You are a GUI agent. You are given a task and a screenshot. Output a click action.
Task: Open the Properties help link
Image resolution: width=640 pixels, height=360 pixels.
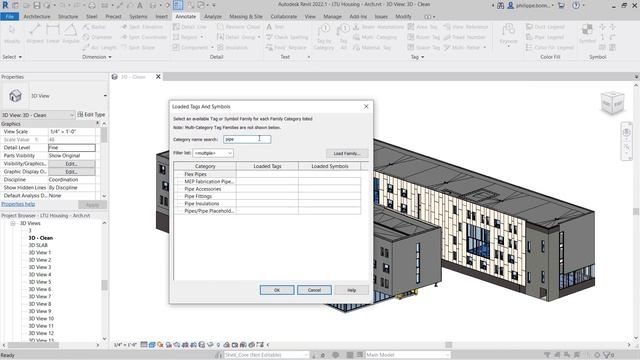[18, 204]
